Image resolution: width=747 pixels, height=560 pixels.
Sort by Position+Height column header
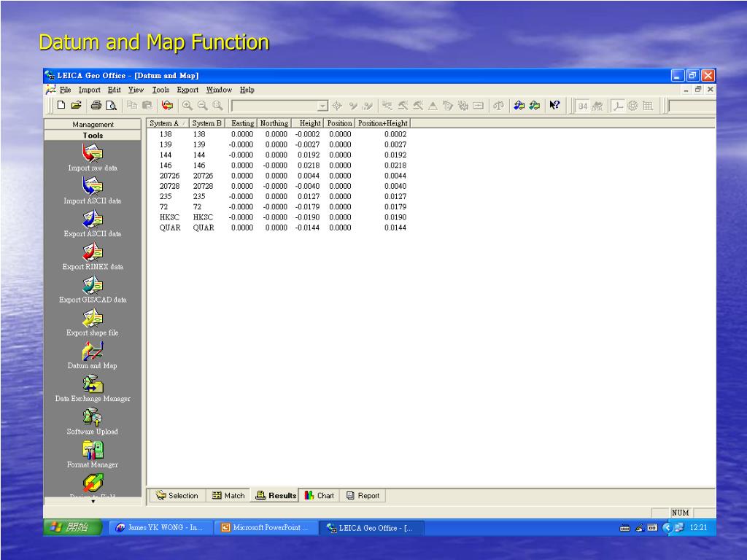pos(382,123)
